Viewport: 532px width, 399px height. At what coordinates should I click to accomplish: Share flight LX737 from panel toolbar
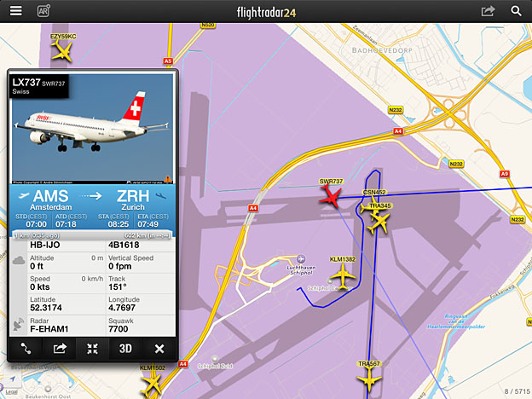60,349
